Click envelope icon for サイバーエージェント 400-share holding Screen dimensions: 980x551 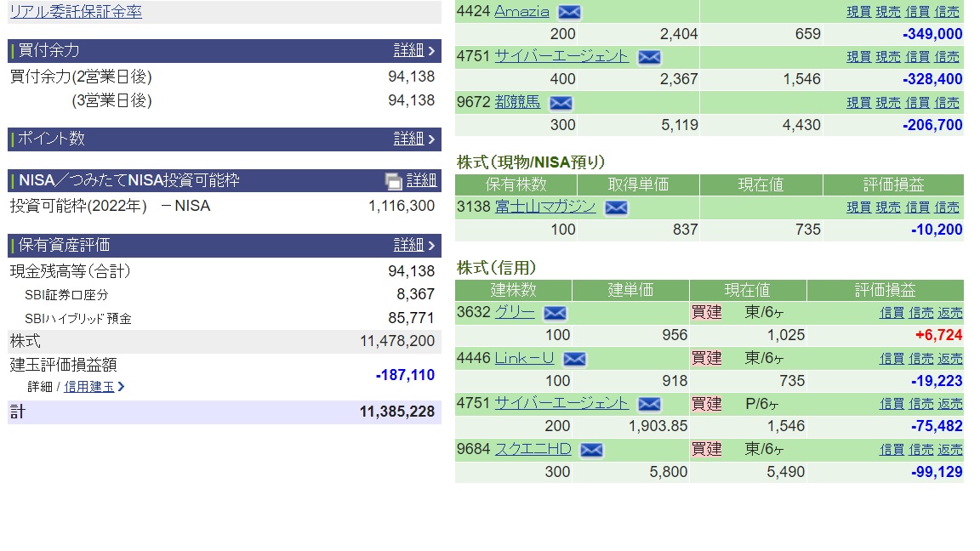[649, 58]
